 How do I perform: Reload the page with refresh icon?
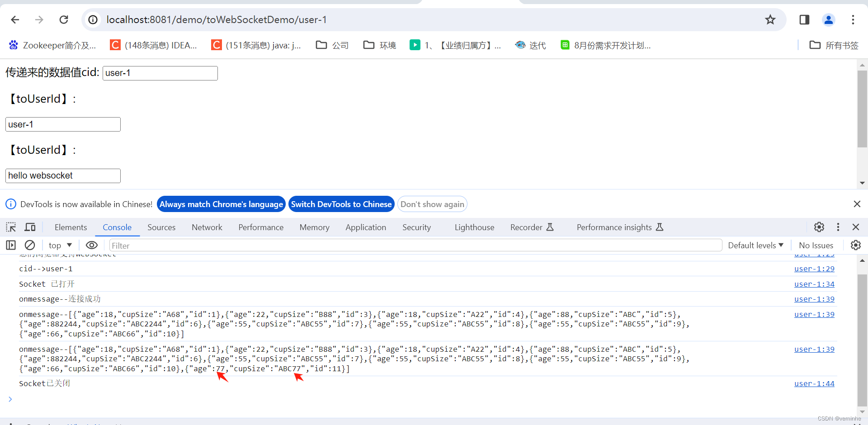(64, 19)
